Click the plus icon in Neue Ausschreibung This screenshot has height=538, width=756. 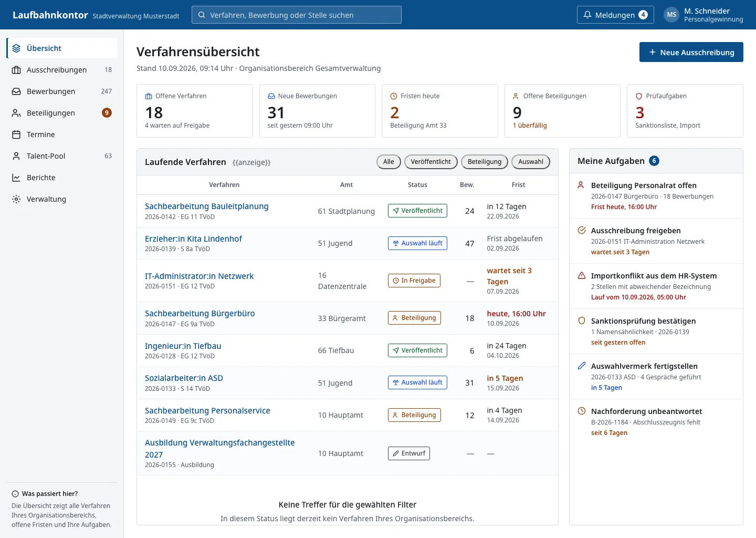coord(653,52)
